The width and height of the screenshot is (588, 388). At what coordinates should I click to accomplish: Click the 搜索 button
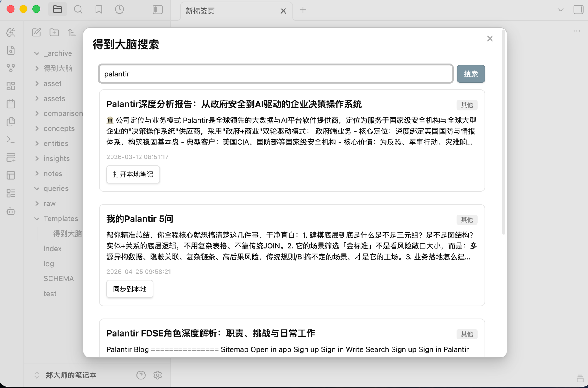[471, 74]
